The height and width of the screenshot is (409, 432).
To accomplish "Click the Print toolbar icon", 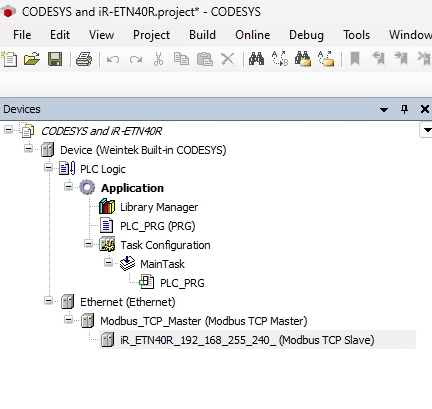I will pyautogui.click(x=84, y=59).
